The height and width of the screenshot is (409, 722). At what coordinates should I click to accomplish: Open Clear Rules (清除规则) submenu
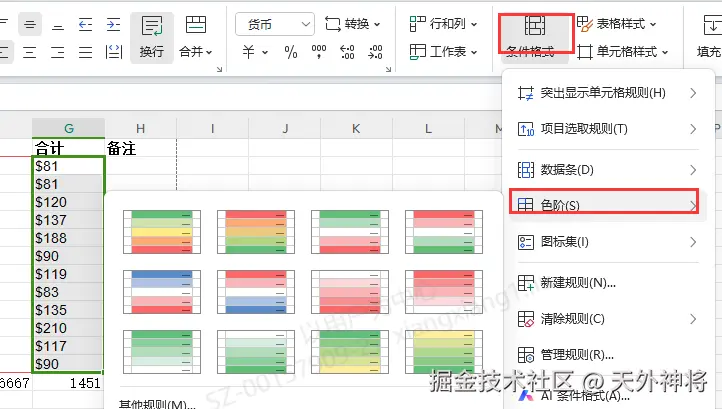click(x=608, y=319)
